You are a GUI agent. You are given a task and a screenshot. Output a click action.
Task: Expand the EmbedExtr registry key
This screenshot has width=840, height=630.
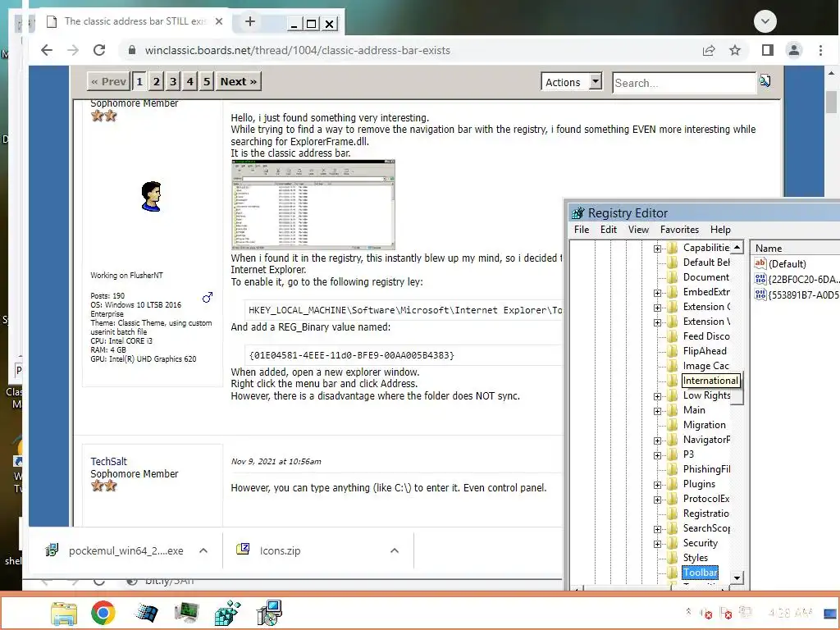[657, 293]
